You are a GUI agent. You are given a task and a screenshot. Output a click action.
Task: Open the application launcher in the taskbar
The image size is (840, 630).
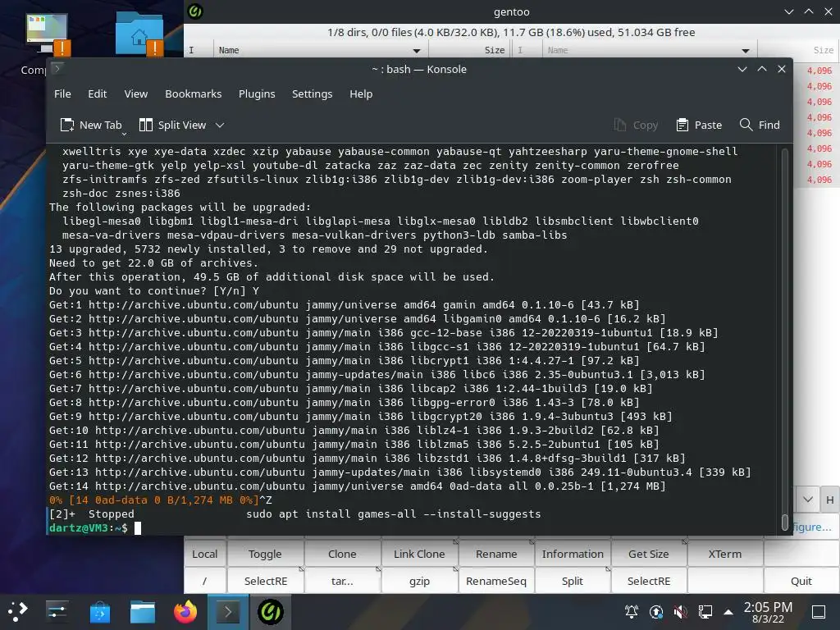pos(18,612)
